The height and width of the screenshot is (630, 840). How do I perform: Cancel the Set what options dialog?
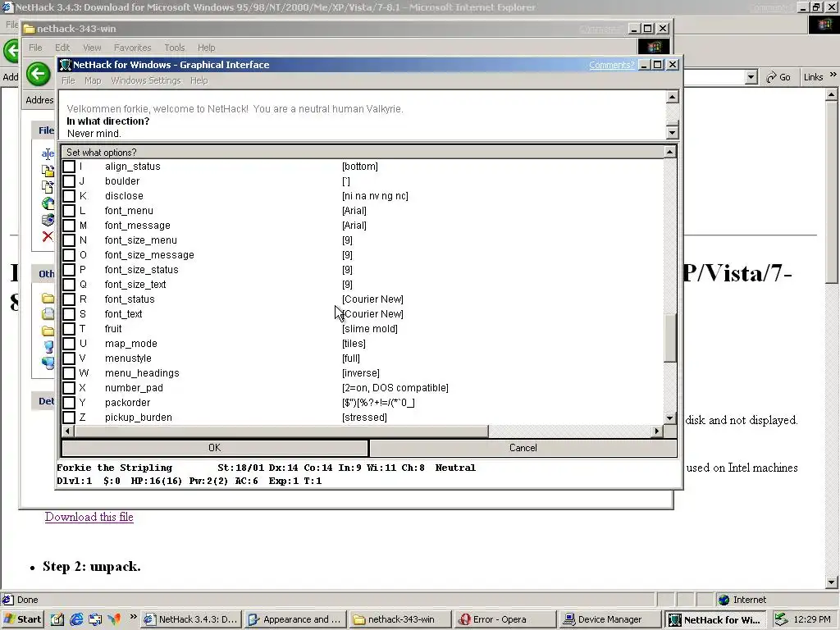523,448
